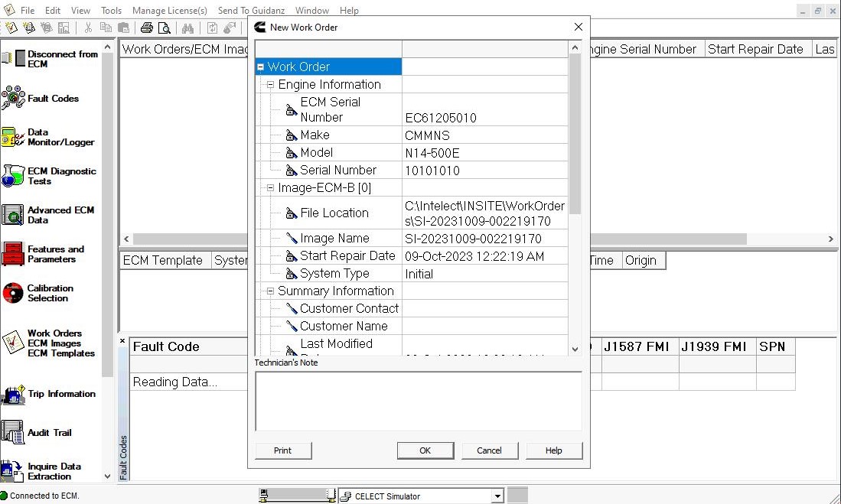Click Cancel in New Work Order dialog
Viewport: 841px width, 504px height.
490,450
